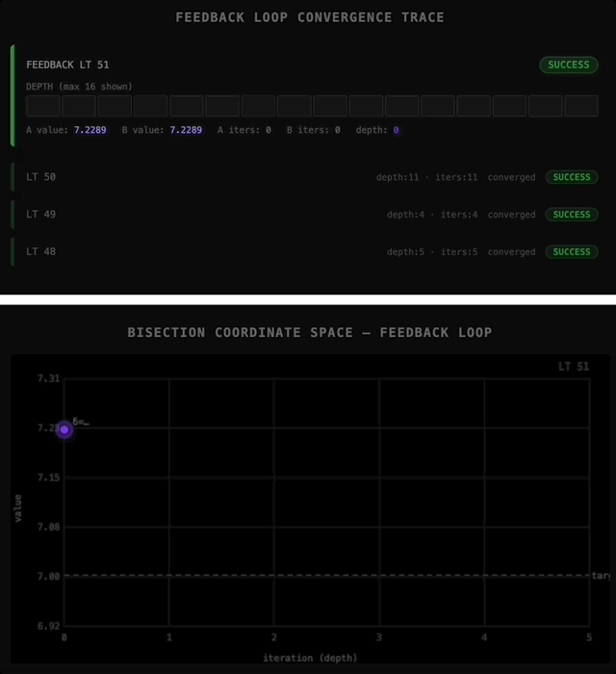
Task: Select the FEEDBACK LT 51 heading
Action: (67, 65)
